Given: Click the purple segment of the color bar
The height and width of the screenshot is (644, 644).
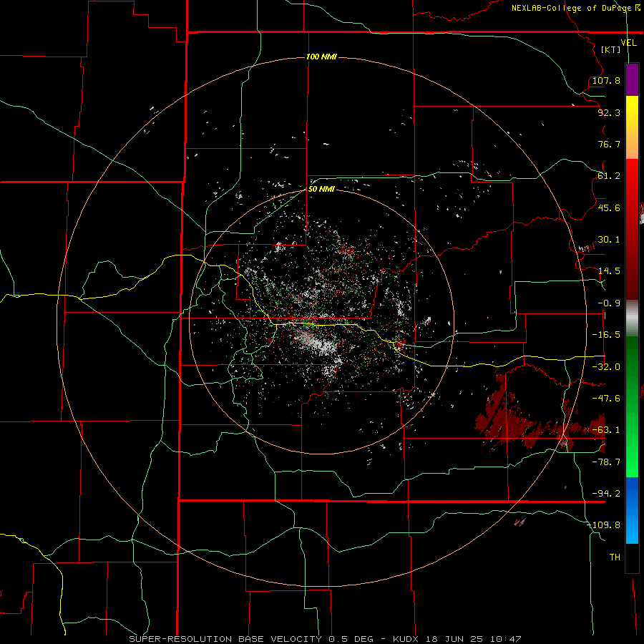Looking at the screenshot, I should pyautogui.click(x=632, y=79).
